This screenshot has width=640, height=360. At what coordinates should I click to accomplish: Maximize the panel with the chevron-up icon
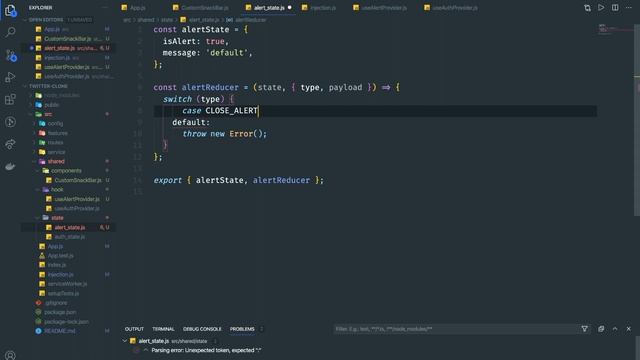coord(615,329)
